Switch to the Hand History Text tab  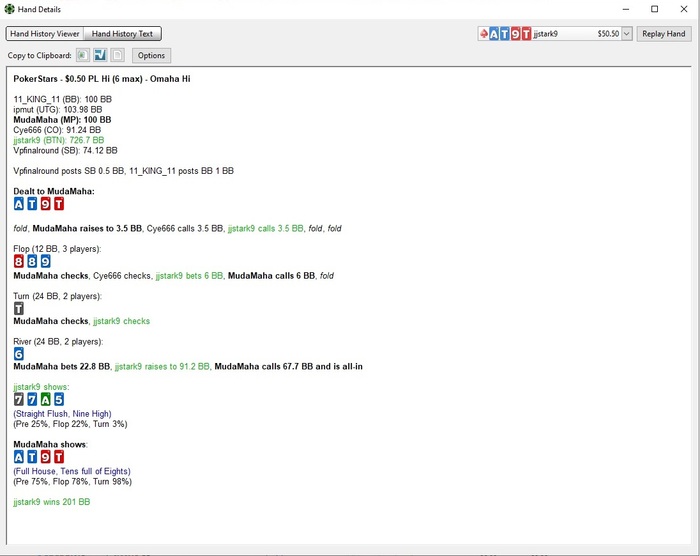tap(122, 33)
